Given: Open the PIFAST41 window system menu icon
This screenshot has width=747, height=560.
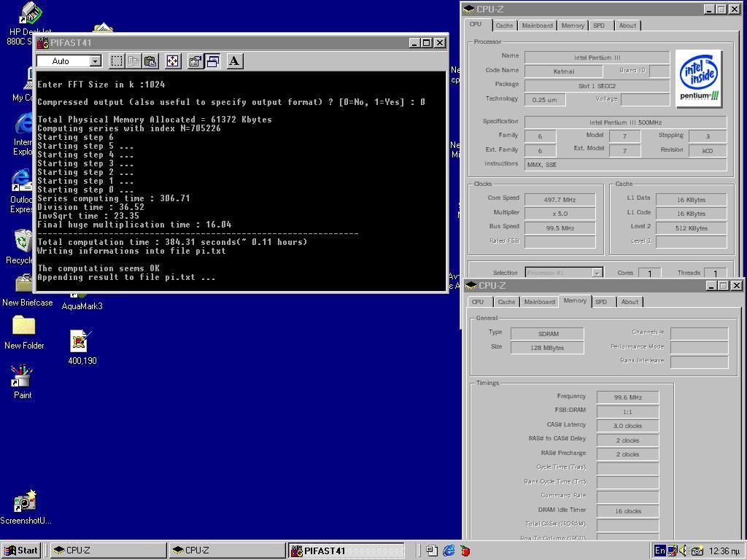Looking at the screenshot, I should click(43, 43).
